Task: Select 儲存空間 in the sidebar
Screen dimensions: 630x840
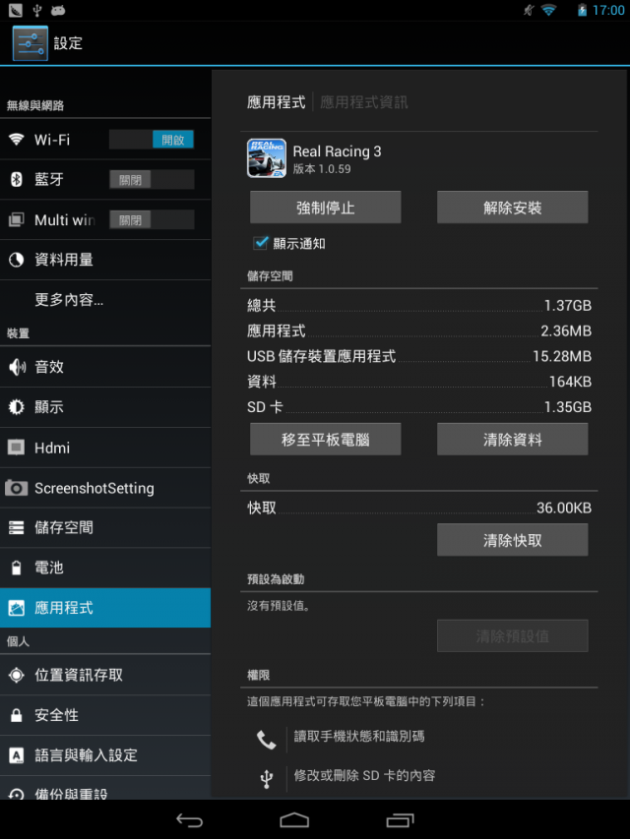Action: pyautogui.click(x=105, y=527)
